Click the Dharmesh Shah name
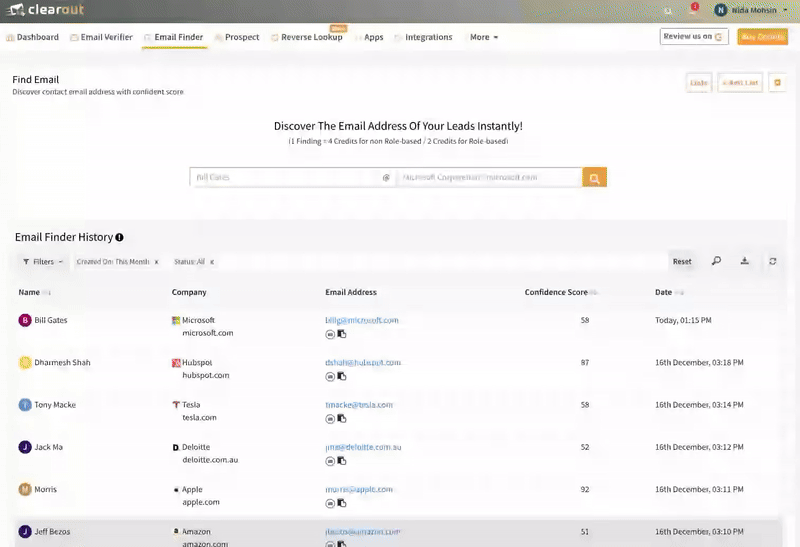 coord(62,363)
